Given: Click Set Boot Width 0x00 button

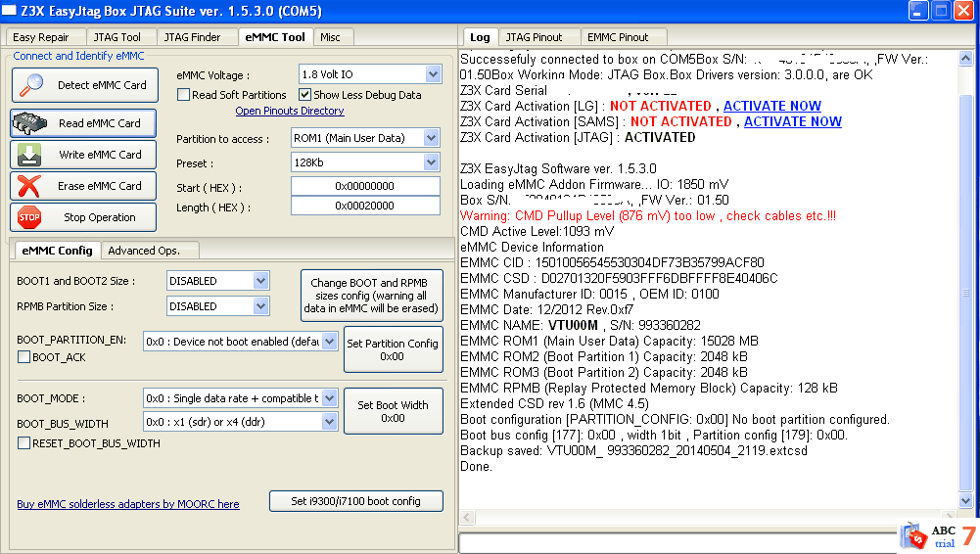Looking at the screenshot, I should tap(393, 412).
